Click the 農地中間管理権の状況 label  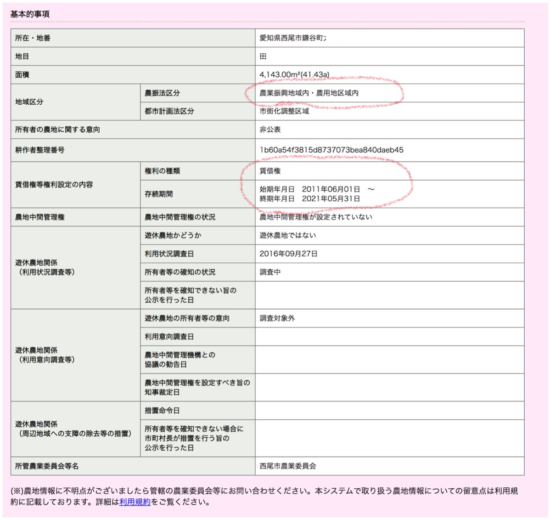pyautogui.click(x=180, y=217)
